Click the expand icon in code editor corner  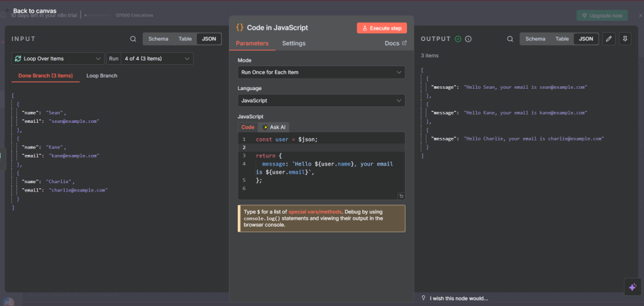pyautogui.click(x=401, y=196)
